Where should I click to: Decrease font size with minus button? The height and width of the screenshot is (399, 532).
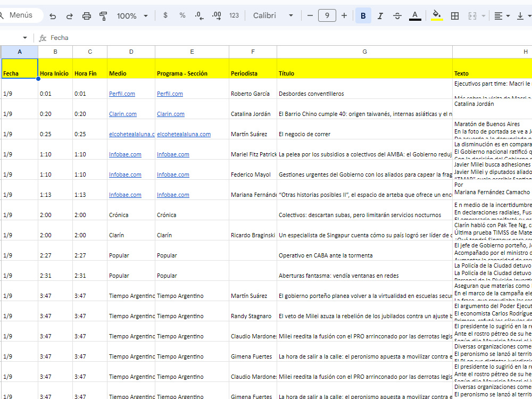point(310,15)
